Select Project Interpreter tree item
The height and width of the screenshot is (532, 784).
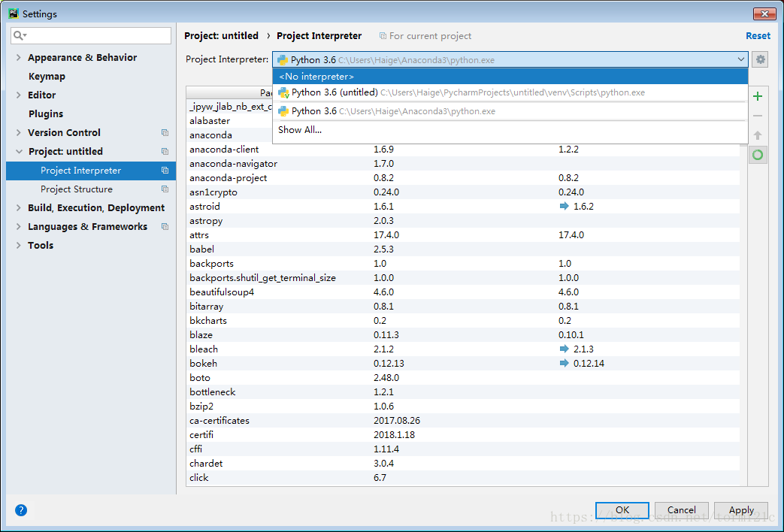coord(91,171)
